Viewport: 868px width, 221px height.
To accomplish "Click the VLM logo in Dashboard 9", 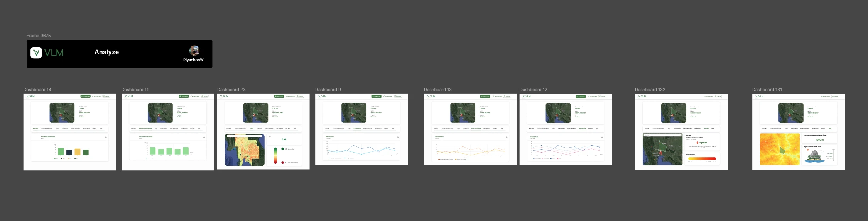I will (x=323, y=96).
